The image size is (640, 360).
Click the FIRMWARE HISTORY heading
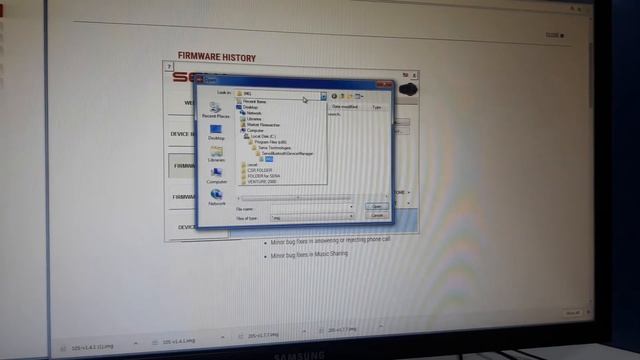pyautogui.click(x=217, y=57)
